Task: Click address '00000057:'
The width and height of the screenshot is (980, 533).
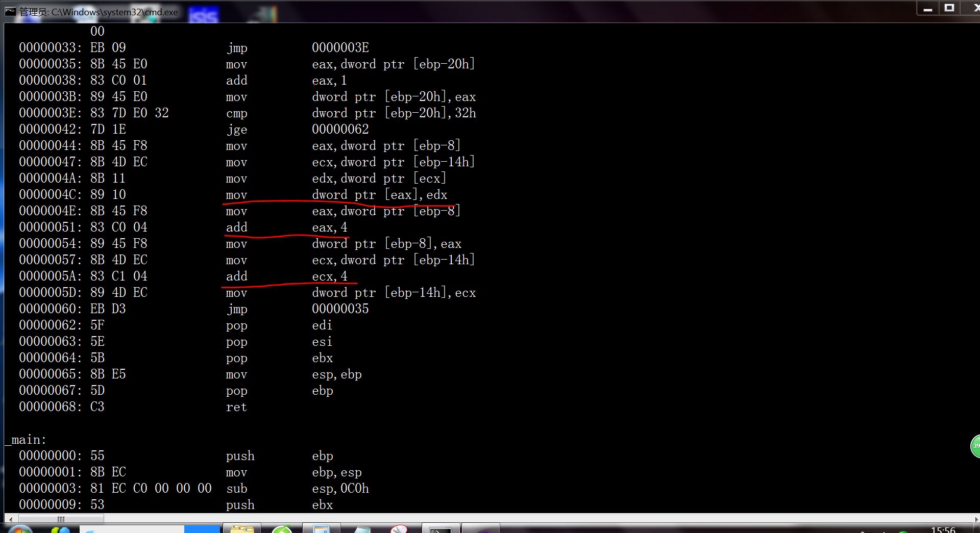Action: [51, 260]
